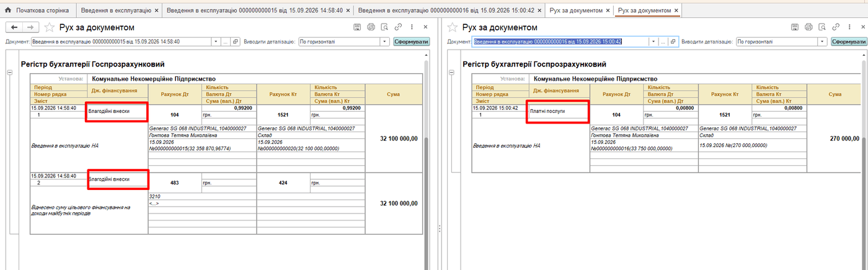Viewport: 868px width, 270px height.
Task: Click the right pane vertical scrollbar
Action: (x=864, y=164)
